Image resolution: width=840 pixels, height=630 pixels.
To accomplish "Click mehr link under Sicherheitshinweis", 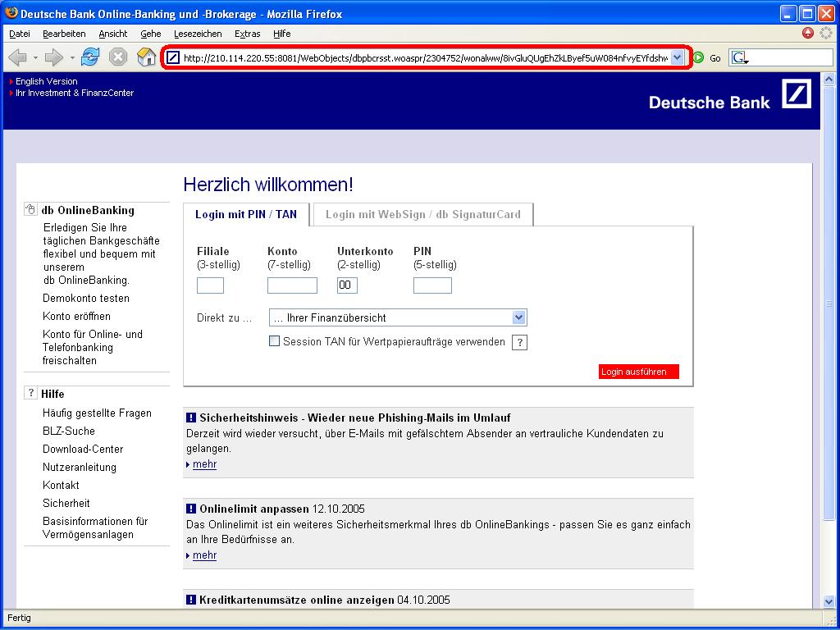I will pos(204,464).
